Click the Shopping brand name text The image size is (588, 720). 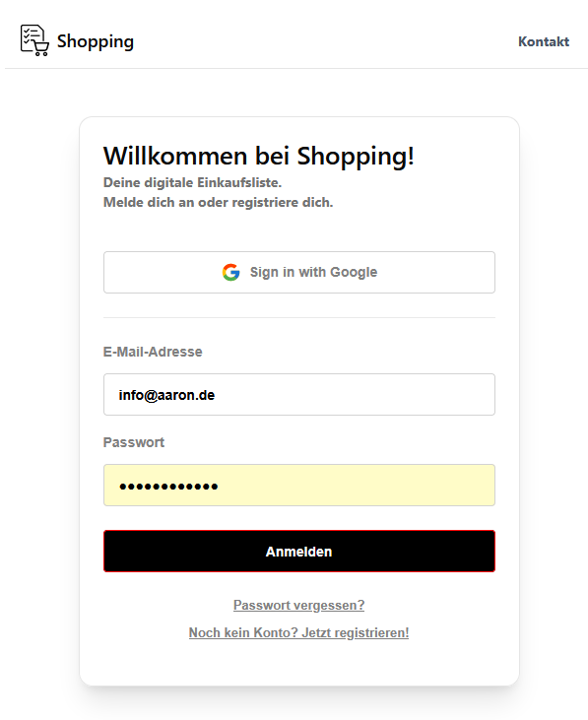96,41
